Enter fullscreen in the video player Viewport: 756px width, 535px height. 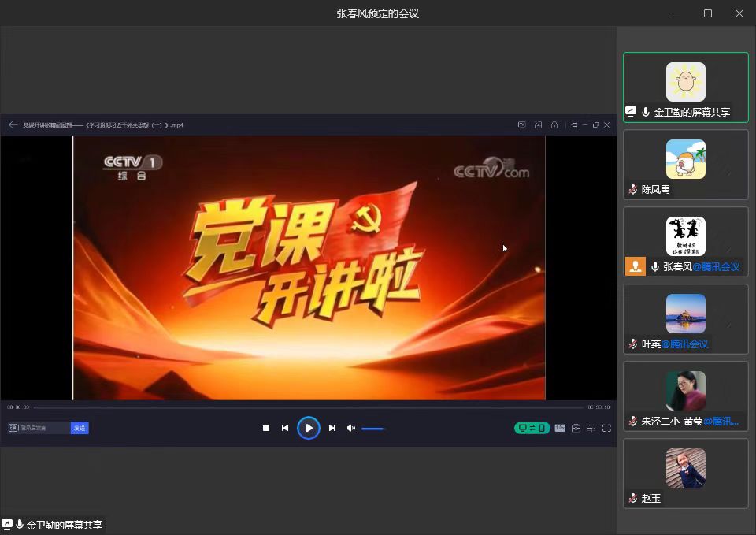tap(607, 428)
